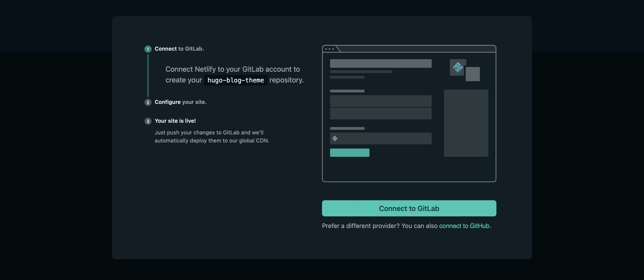Select step 2 Configure your site heading

[180, 102]
